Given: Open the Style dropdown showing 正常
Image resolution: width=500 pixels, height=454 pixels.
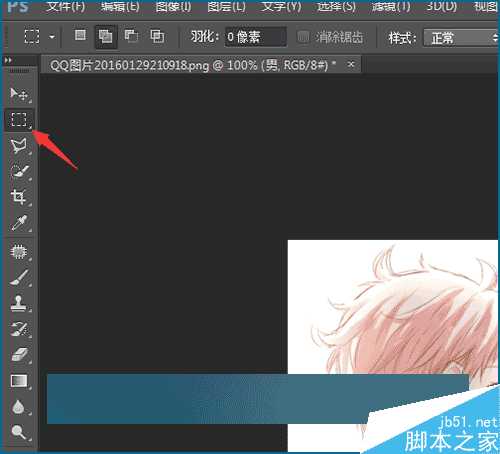Looking at the screenshot, I should (x=461, y=37).
